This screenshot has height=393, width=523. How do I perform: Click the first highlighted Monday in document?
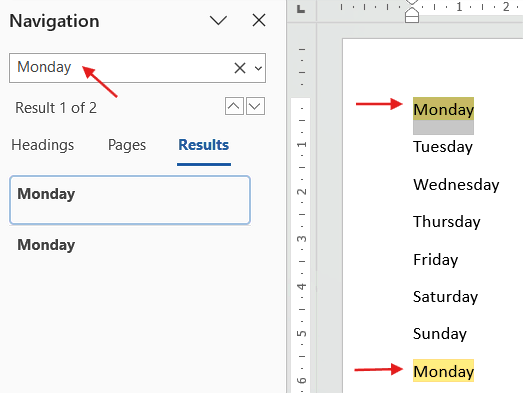(x=443, y=109)
